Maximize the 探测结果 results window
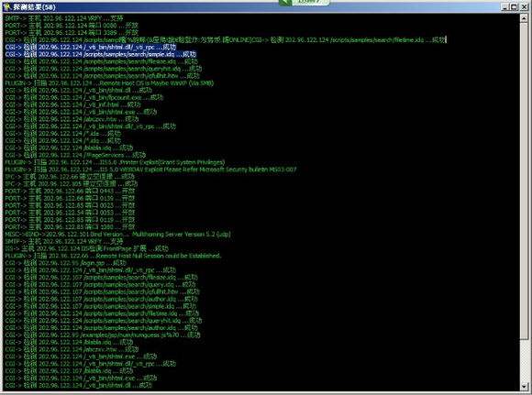 514,6
